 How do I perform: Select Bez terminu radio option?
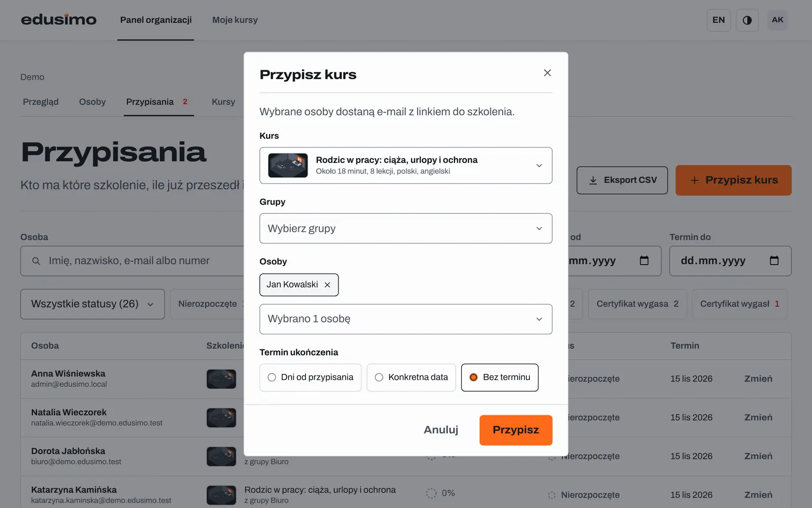[x=499, y=377]
